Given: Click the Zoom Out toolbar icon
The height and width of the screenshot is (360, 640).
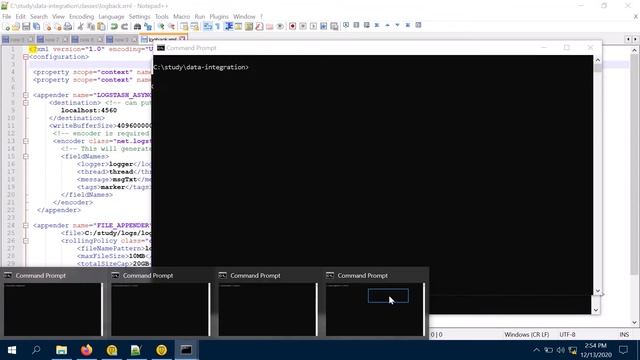Looking at the screenshot, I should (171, 27).
